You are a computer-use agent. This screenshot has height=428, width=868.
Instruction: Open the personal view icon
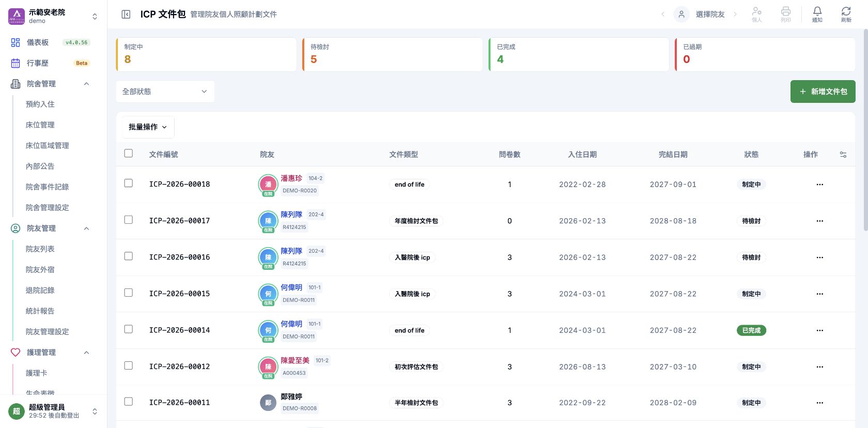click(x=757, y=14)
